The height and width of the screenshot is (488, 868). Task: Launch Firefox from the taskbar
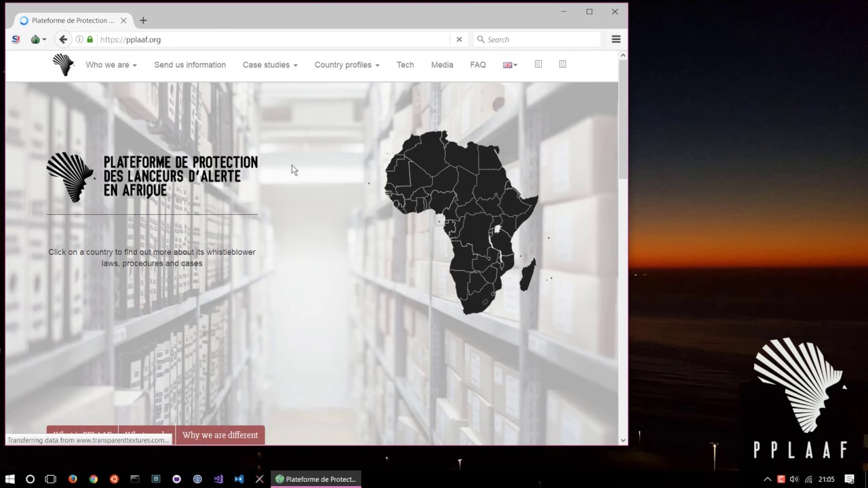point(73,479)
